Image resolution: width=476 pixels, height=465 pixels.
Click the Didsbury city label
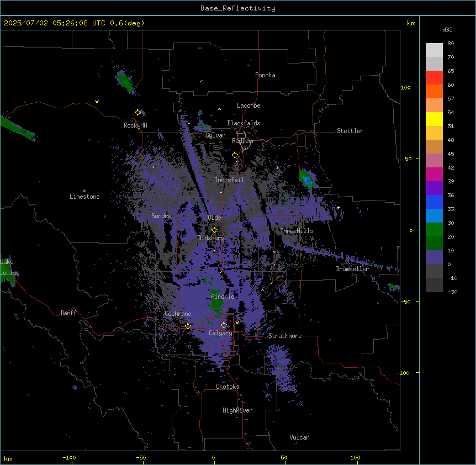click(x=211, y=238)
